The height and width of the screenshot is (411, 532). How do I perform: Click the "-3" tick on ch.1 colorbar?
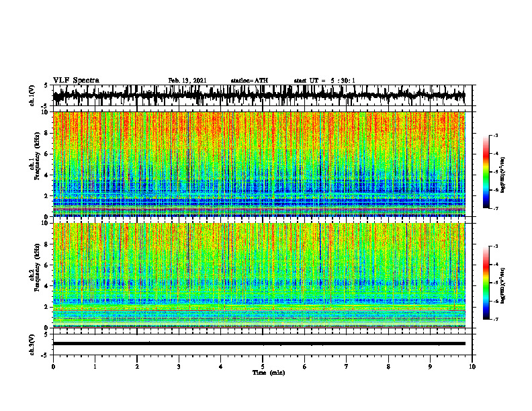pyautogui.click(x=495, y=136)
